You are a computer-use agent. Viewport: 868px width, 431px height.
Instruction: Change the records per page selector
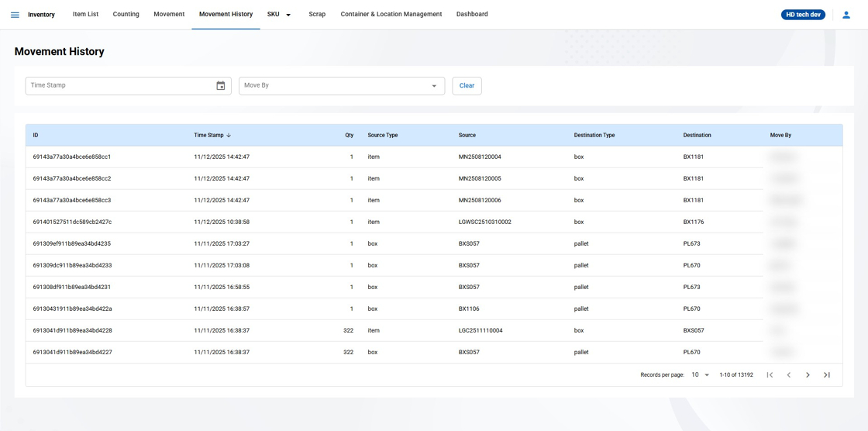click(700, 375)
